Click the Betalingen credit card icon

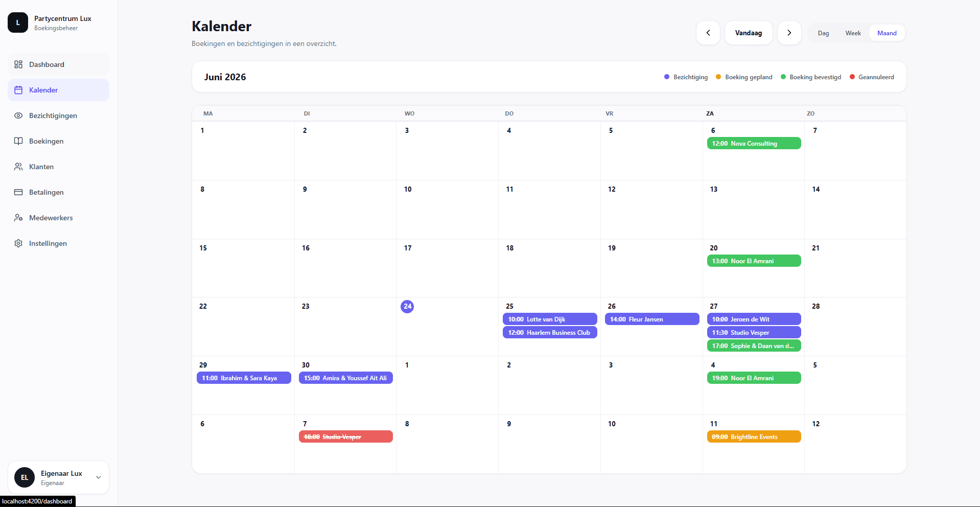[x=18, y=192]
